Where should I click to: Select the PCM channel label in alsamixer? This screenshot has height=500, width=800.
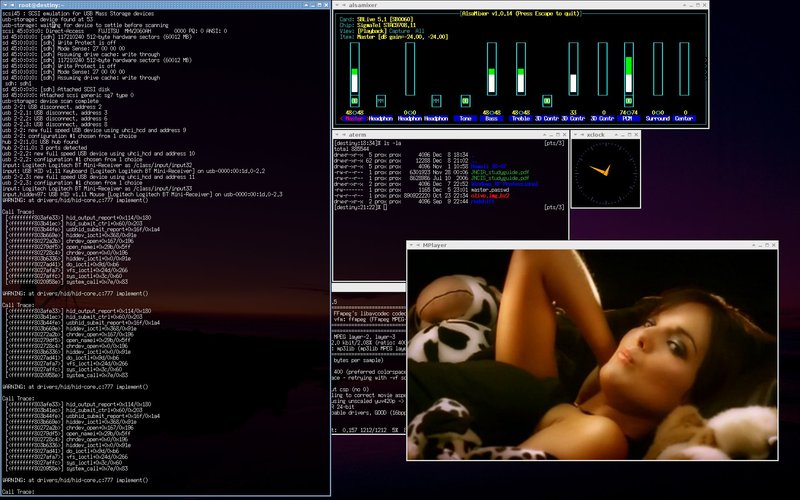629,118
